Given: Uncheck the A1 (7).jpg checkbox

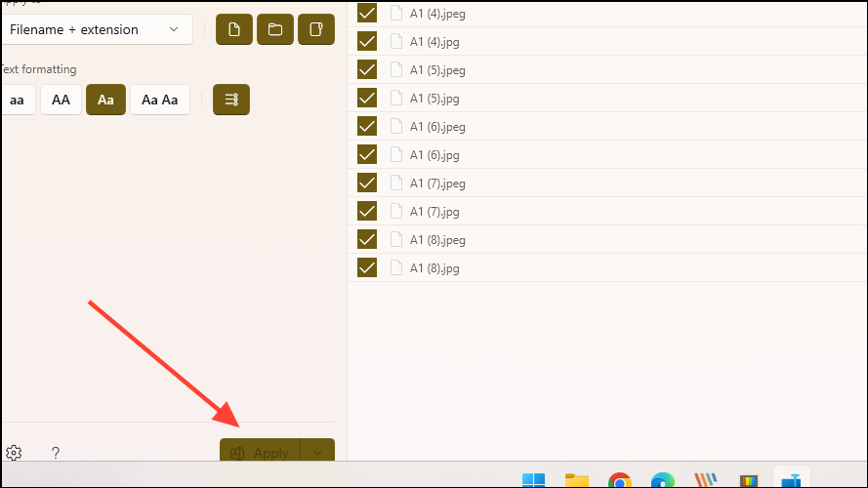Looking at the screenshot, I should coord(367,212).
